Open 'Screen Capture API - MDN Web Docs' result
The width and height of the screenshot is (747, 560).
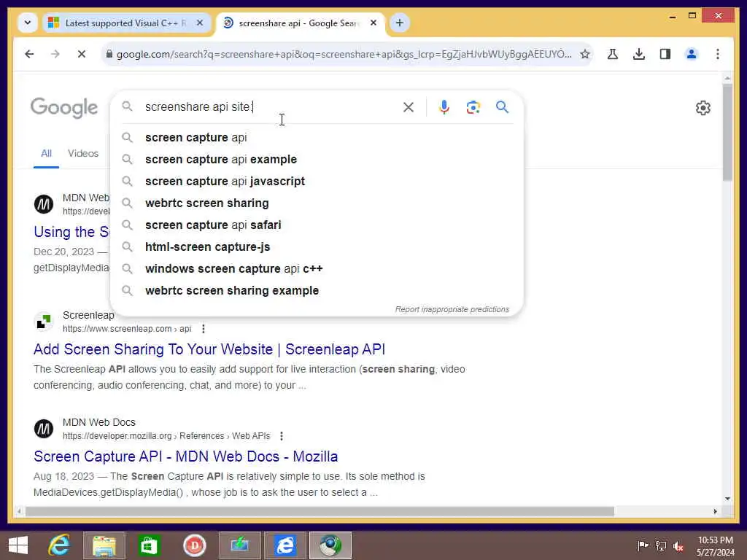[186, 456]
